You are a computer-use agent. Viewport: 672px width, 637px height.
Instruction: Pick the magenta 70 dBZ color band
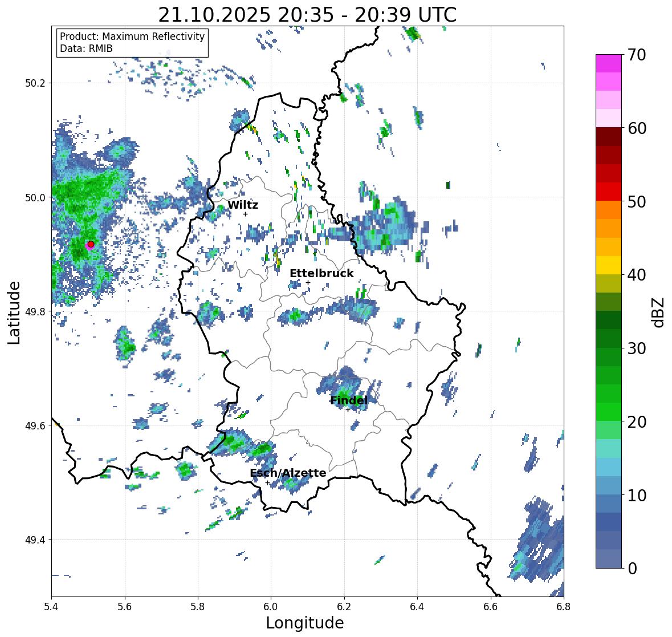pos(608,63)
